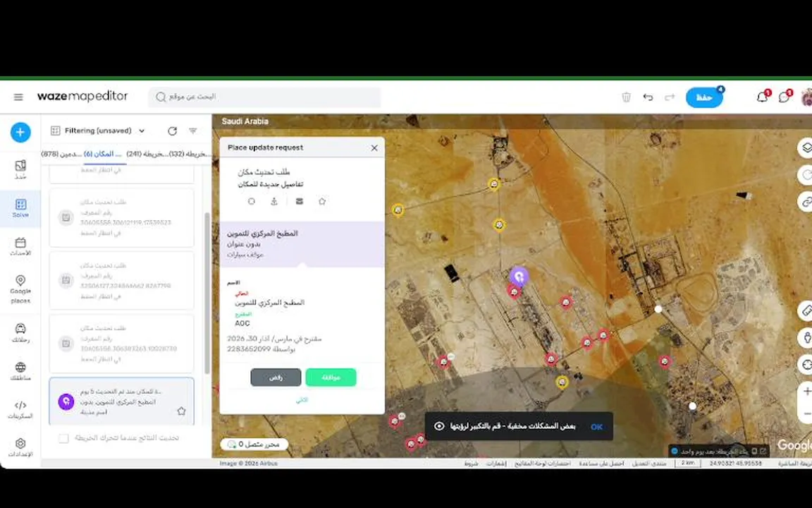
Task: Open the Solve panel in sidebar
Action: (x=20, y=208)
